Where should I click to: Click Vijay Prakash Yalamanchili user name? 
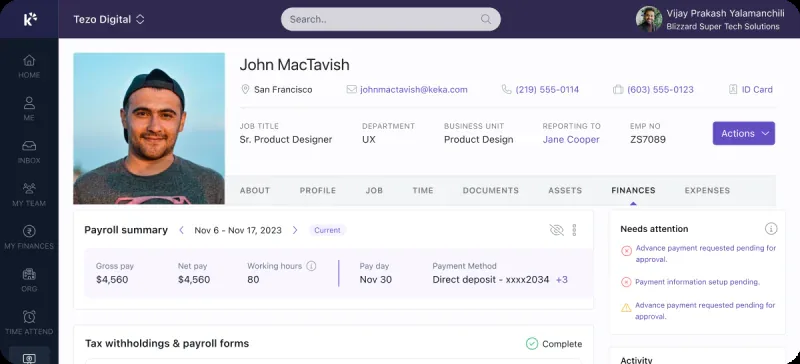[x=726, y=13]
